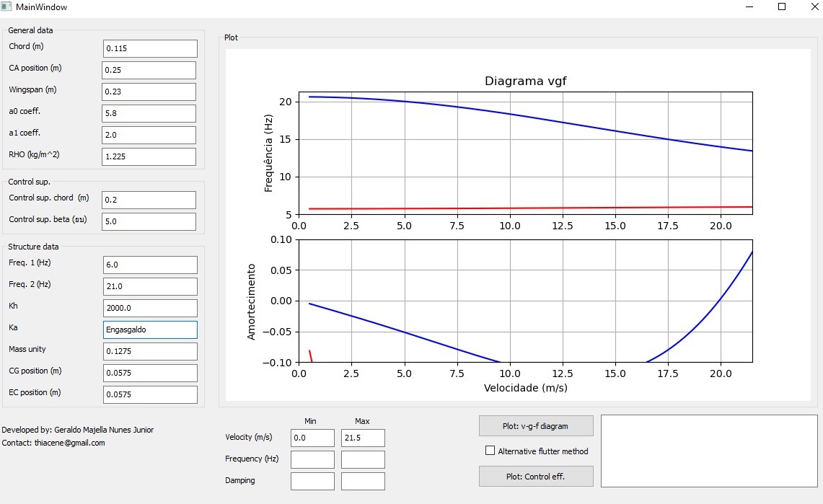The width and height of the screenshot is (823, 504).
Task: Click the Velocity Min input box
Action: click(x=312, y=438)
